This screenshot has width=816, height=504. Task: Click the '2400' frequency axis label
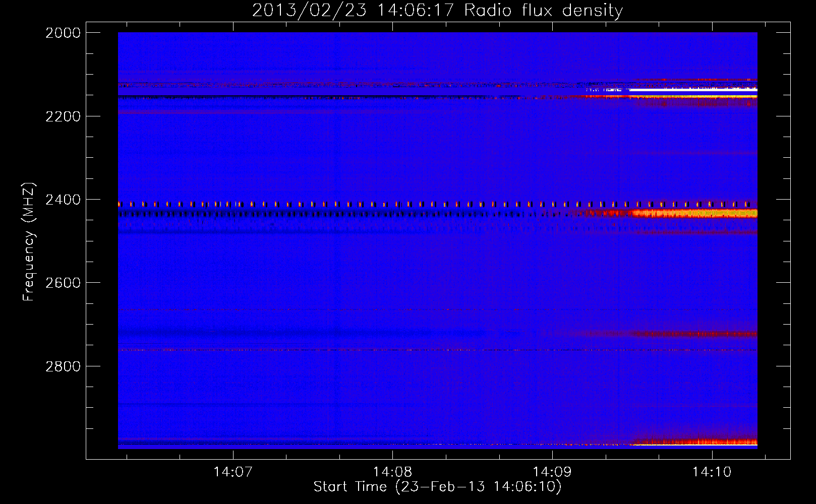pyautogui.click(x=63, y=200)
